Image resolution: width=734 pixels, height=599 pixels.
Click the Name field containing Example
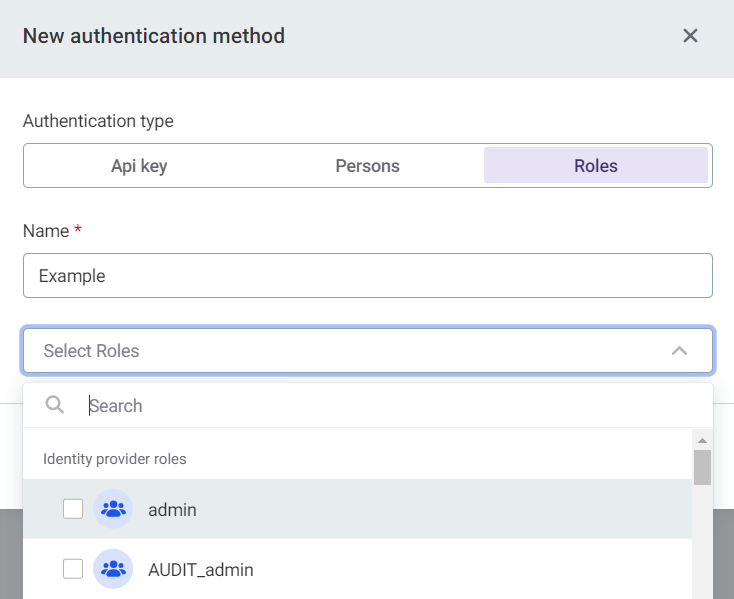point(367,275)
